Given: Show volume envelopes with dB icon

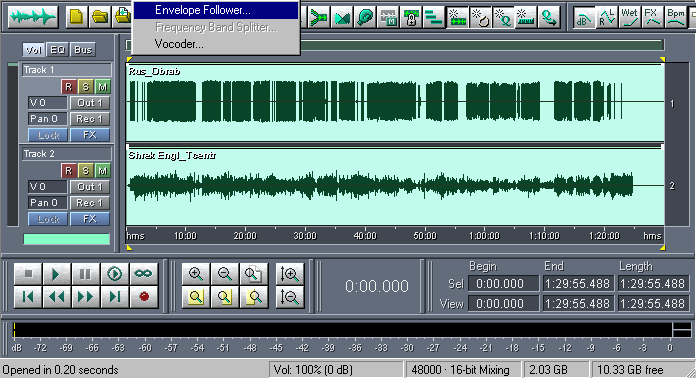Looking at the screenshot, I should [x=583, y=18].
